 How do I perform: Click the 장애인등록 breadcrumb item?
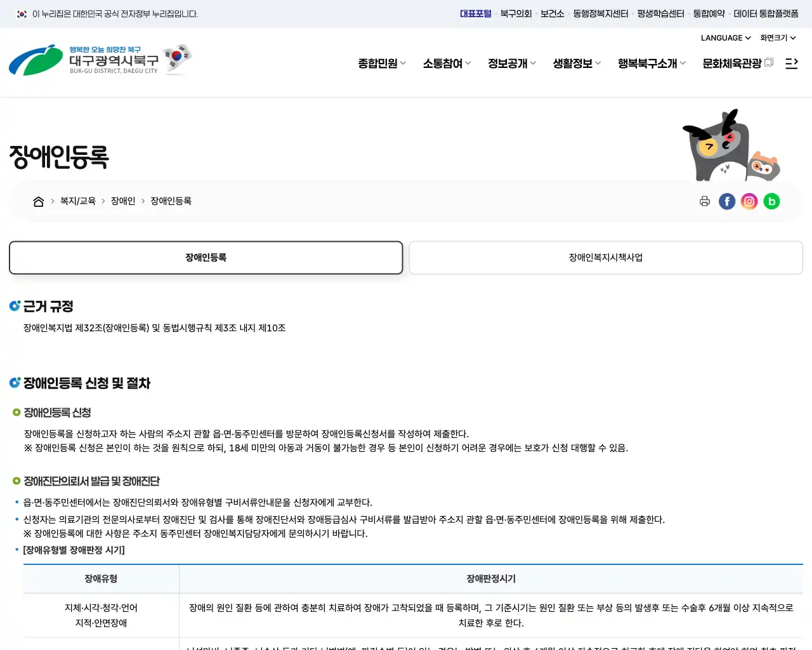pyautogui.click(x=171, y=201)
